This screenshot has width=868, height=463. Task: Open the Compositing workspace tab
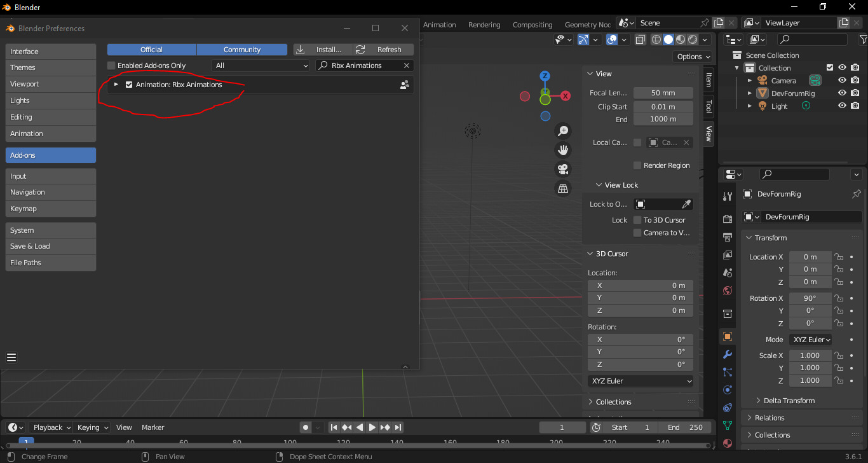pos(532,24)
